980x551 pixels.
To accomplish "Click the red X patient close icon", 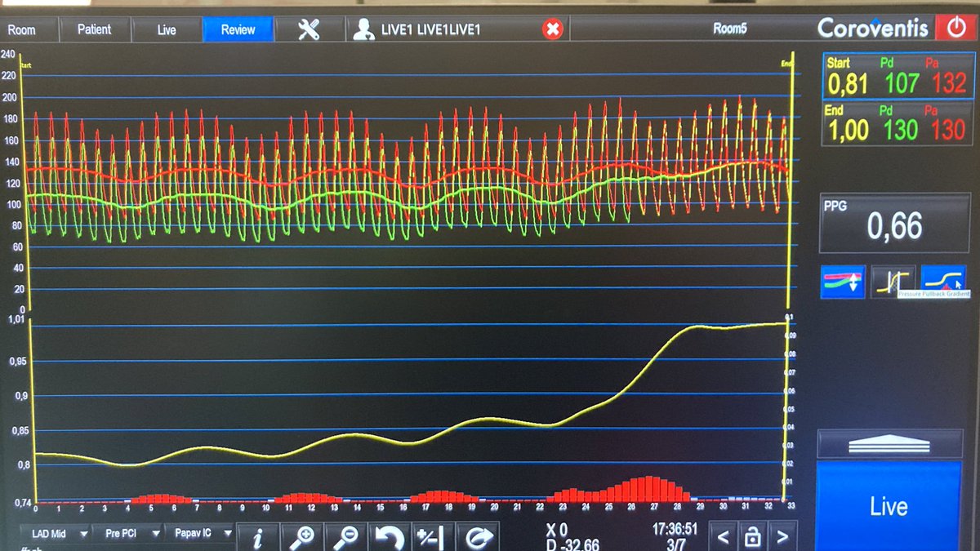I will point(553,29).
